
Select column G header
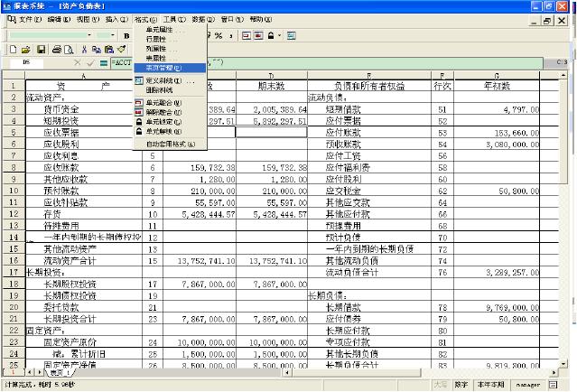click(497, 76)
